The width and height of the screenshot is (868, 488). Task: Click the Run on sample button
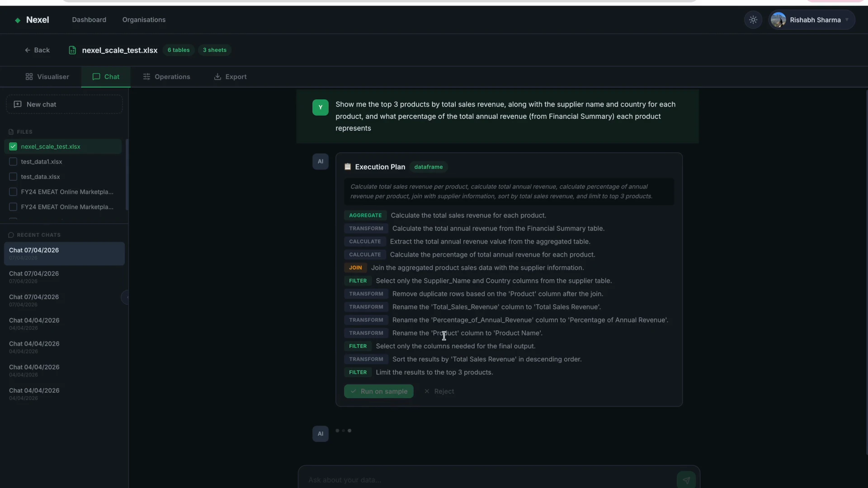(x=378, y=391)
